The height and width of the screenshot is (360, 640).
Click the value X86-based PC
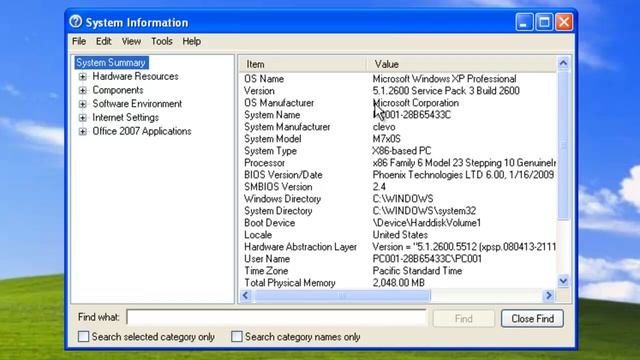point(402,151)
